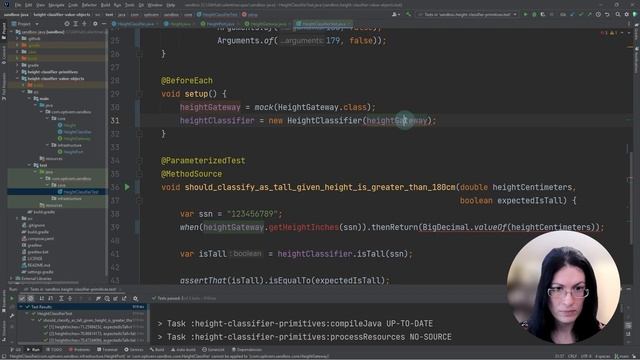The width and height of the screenshot is (640, 360).
Task: Collapse the setup() method fold marker at line 29
Action: (x=139, y=94)
